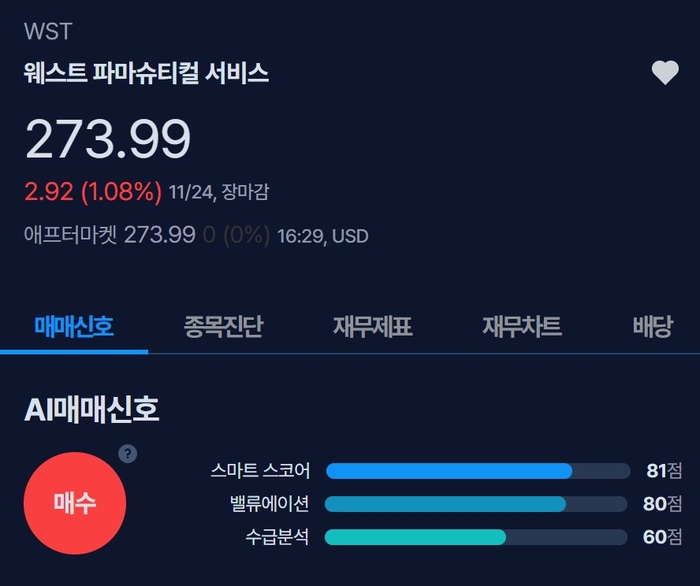Screen dimensions: 700x586
Task: Click the 스마트 스코어 progress bar
Action: click(475, 471)
